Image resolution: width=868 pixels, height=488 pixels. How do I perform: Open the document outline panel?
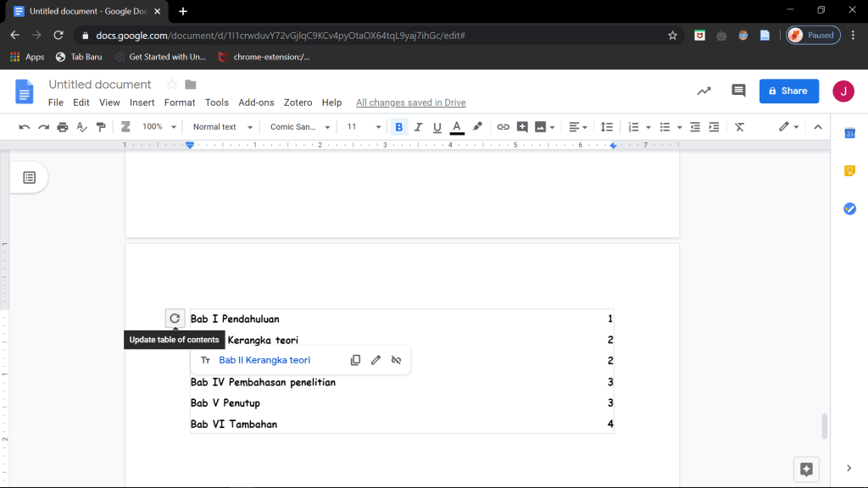[30, 177]
